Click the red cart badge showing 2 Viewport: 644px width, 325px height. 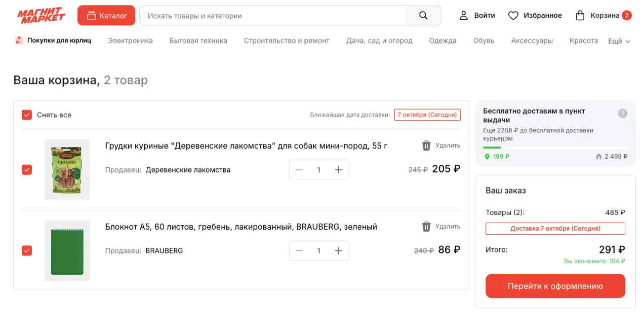click(627, 15)
